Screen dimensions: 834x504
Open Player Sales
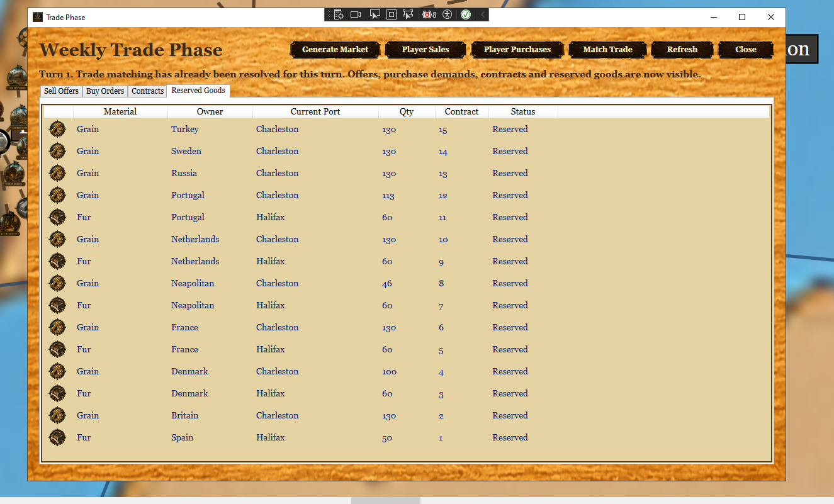[425, 50]
